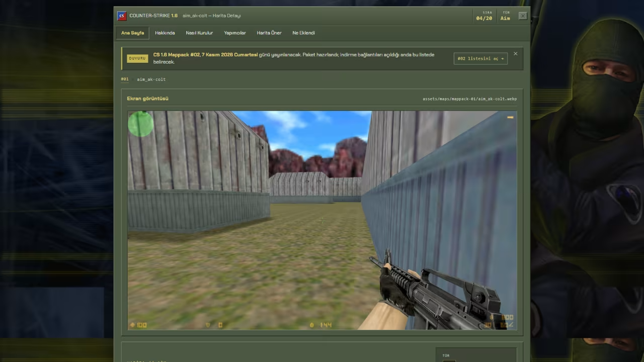View the Ne Eklendi tab
Viewport: 644px width, 362px height.
click(303, 33)
